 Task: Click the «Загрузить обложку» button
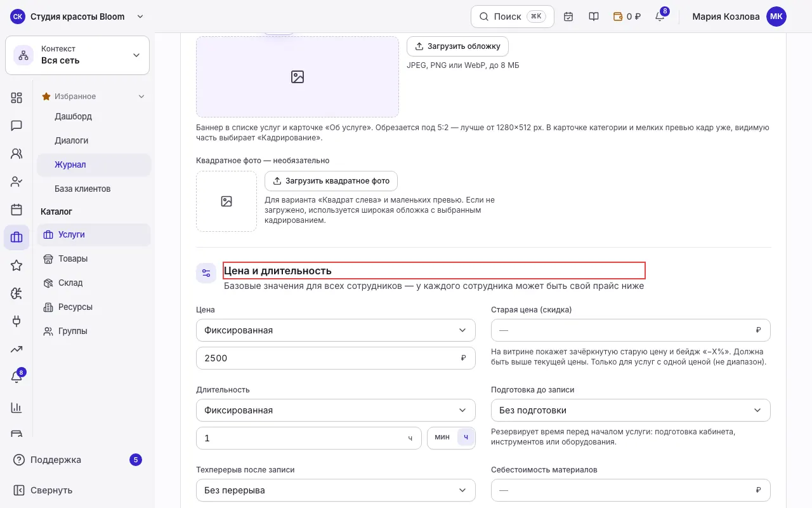[457, 46]
